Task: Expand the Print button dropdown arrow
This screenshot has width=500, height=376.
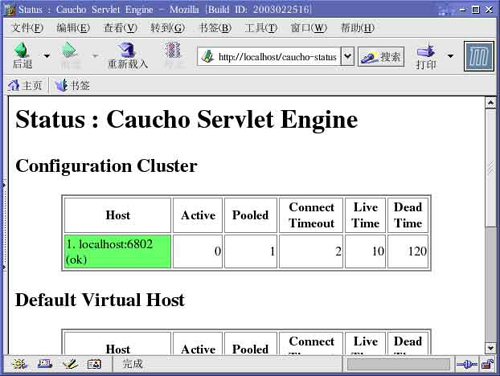Action: tap(450, 56)
